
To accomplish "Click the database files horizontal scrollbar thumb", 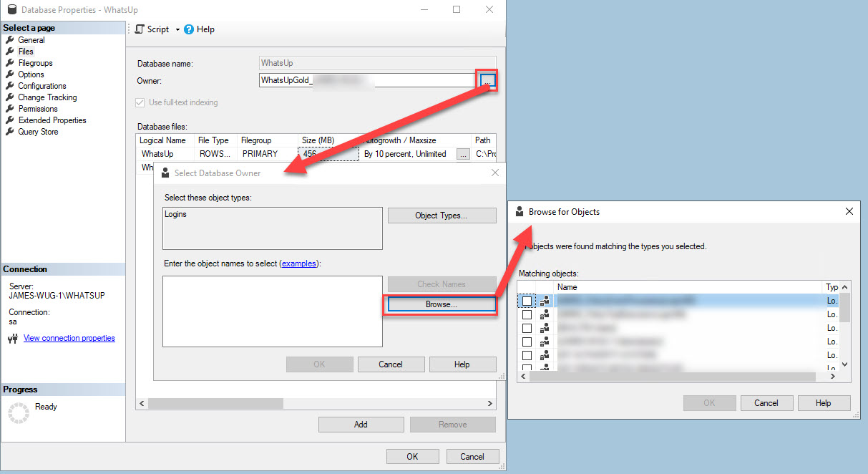I will coord(215,404).
